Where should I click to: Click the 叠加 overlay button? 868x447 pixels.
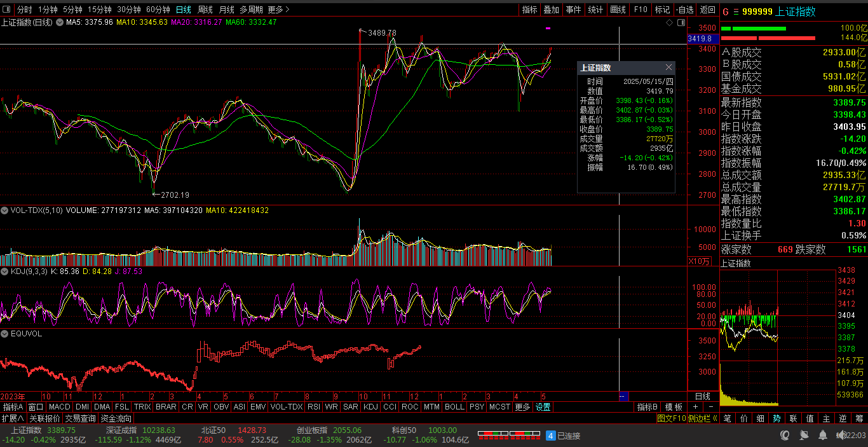(x=551, y=10)
